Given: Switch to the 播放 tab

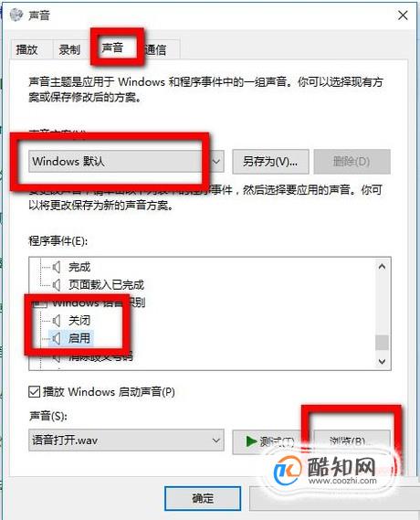Looking at the screenshot, I should pyautogui.click(x=27, y=49).
